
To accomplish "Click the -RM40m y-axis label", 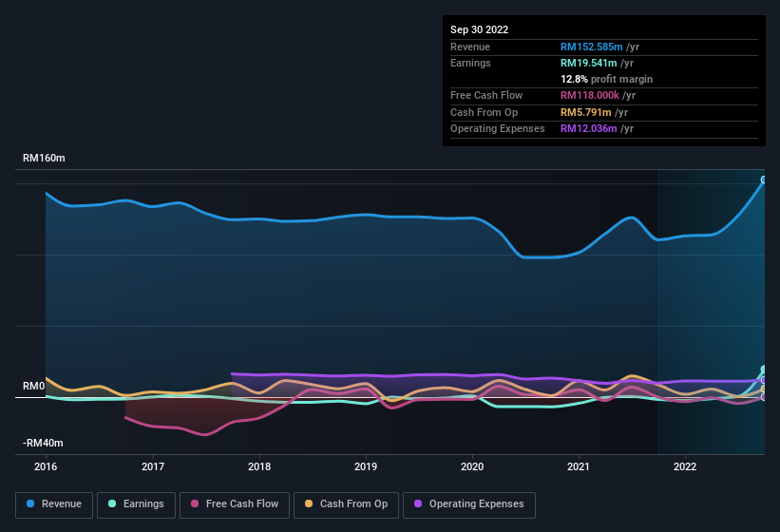I will pos(43,443).
